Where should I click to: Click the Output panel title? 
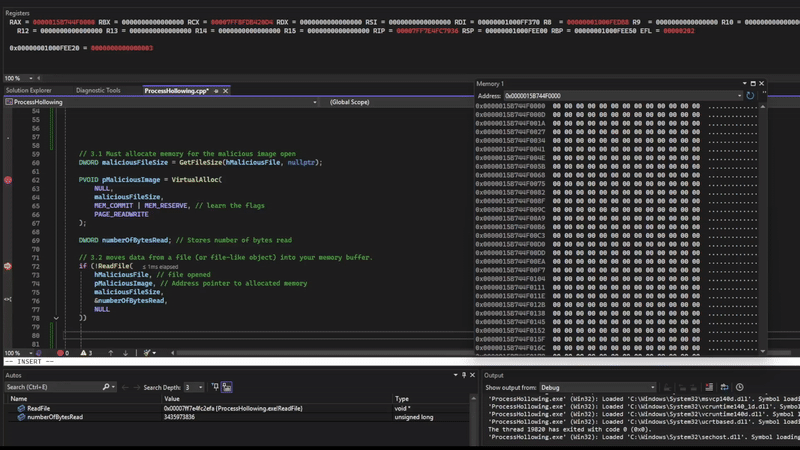click(493, 376)
